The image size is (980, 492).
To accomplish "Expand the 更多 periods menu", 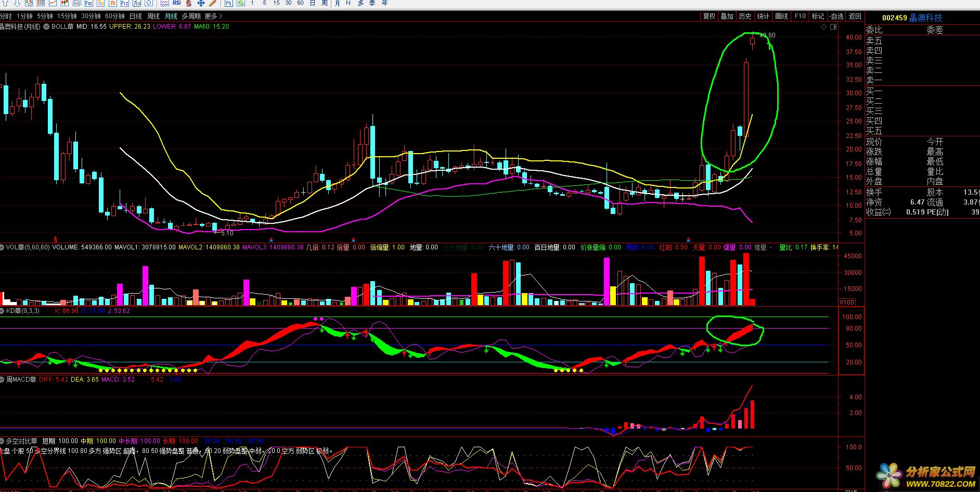I will point(213,16).
